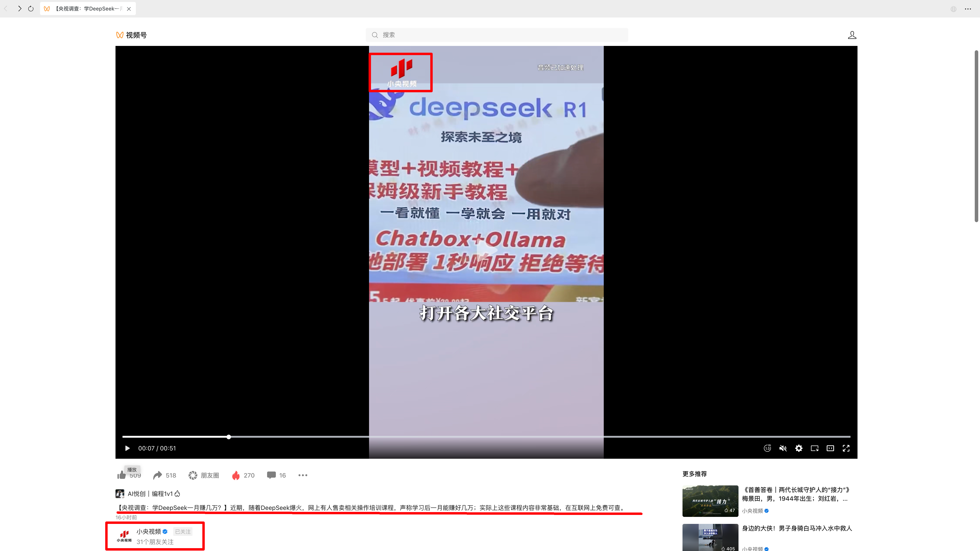This screenshot has width=980, height=551.
Task: Like the video with the thumbs-up icon
Action: [x=121, y=475]
